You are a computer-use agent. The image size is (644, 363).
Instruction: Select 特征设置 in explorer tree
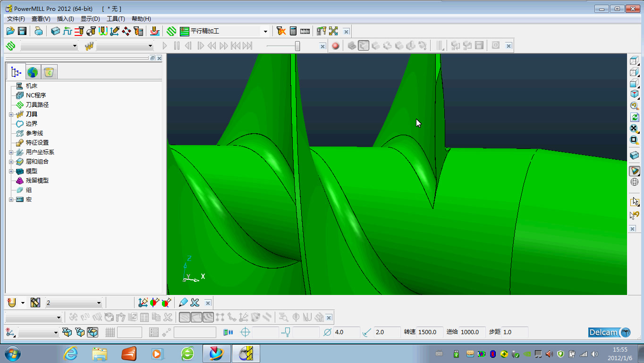pos(37,143)
